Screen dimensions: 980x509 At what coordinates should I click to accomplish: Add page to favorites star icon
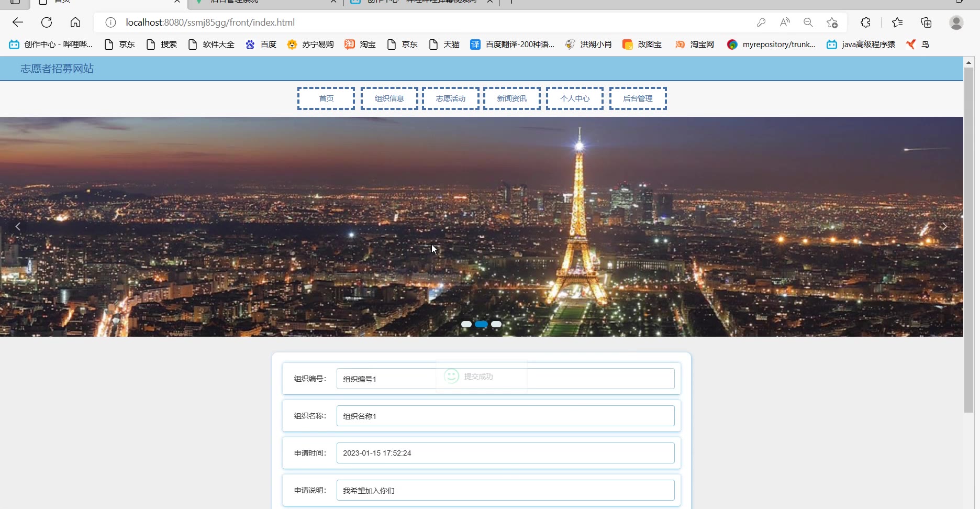click(832, 23)
